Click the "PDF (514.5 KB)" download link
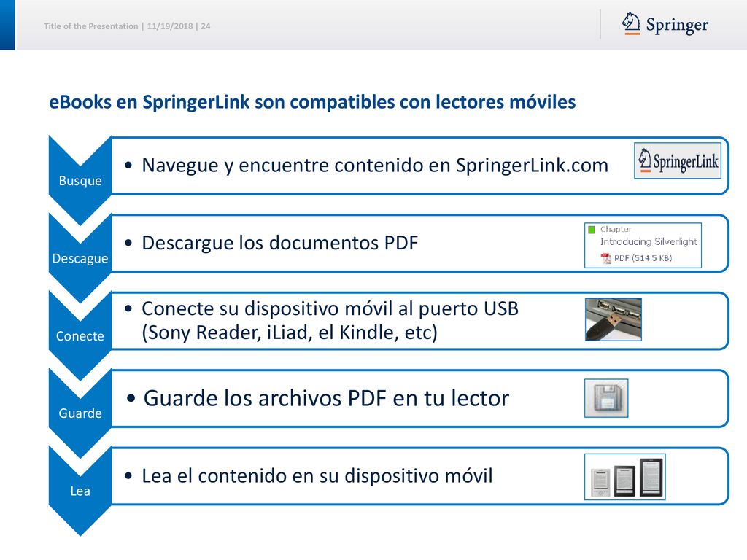 point(643,258)
